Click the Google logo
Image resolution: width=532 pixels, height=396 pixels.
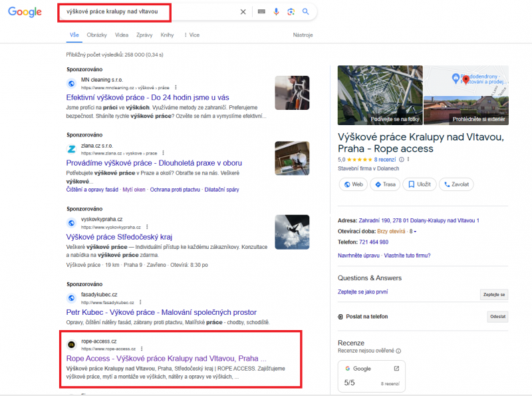coord(25,12)
